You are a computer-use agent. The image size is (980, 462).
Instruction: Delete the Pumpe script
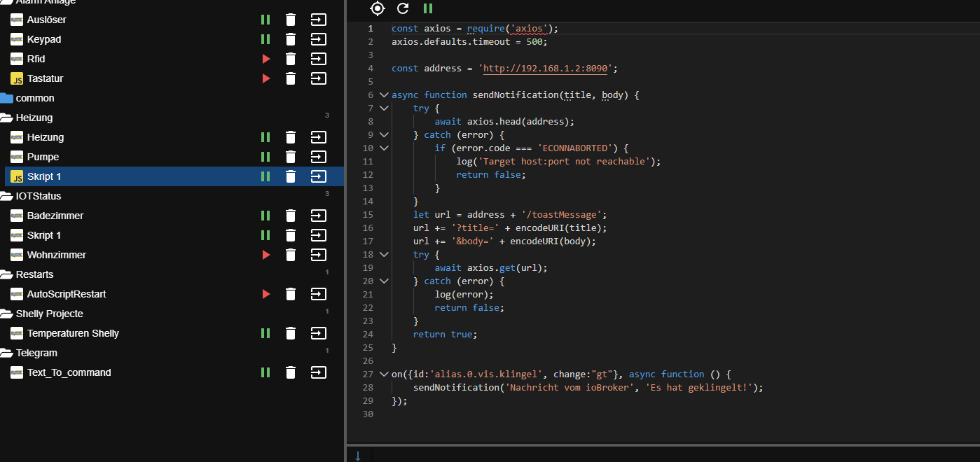tap(291, 157)
